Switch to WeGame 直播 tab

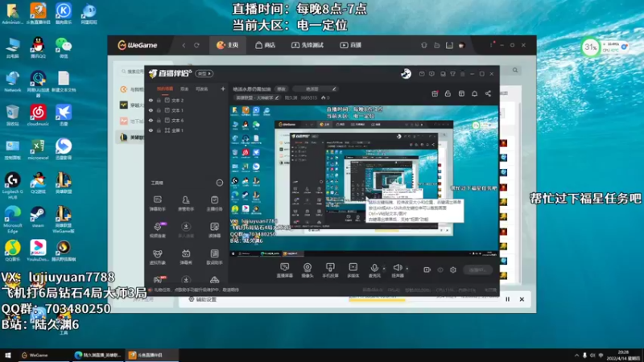350,45
